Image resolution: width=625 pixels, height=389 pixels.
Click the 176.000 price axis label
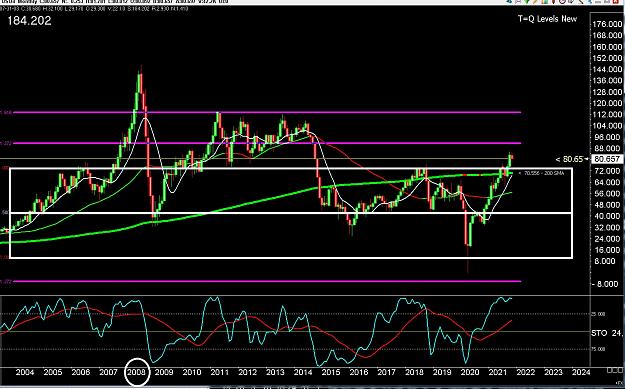pos(607,24)
